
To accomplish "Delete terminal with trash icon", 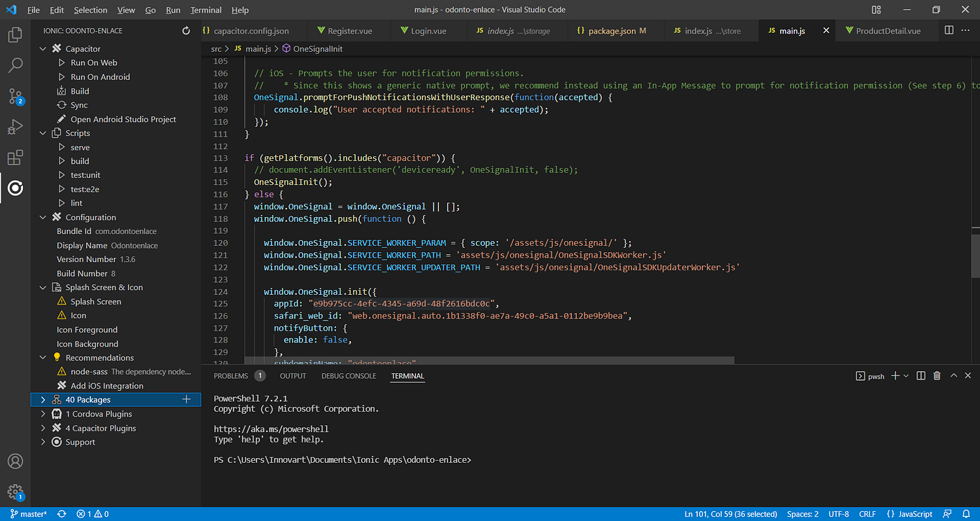I will pos(937,376).
